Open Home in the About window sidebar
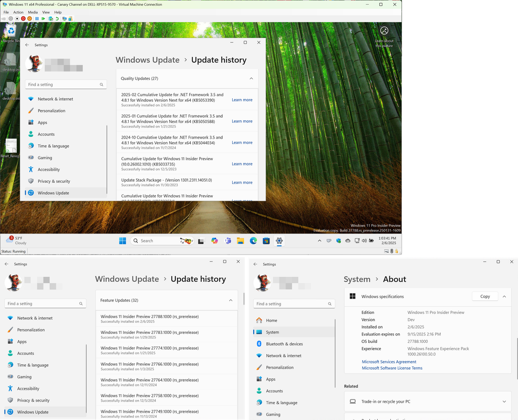The image size is (518, 420). [x=294, y=320]
